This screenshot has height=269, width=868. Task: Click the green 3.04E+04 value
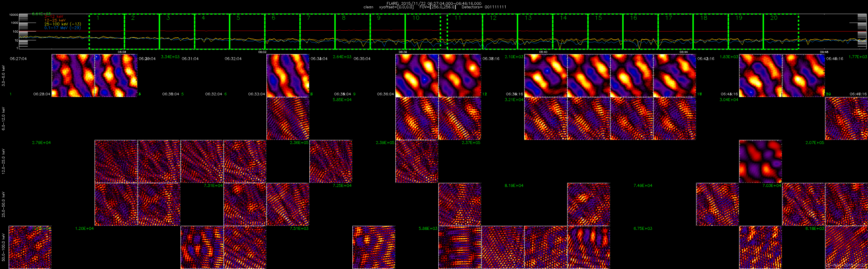tap(729, 100)
